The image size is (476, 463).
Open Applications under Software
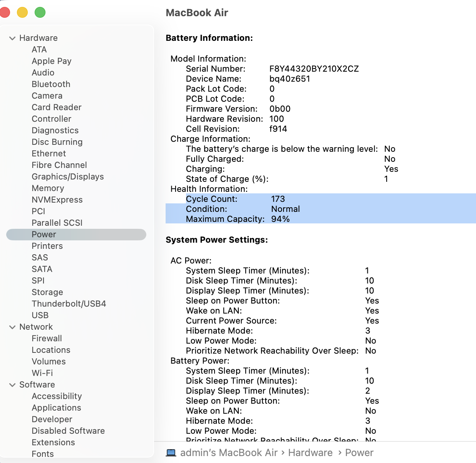(57, 408)
